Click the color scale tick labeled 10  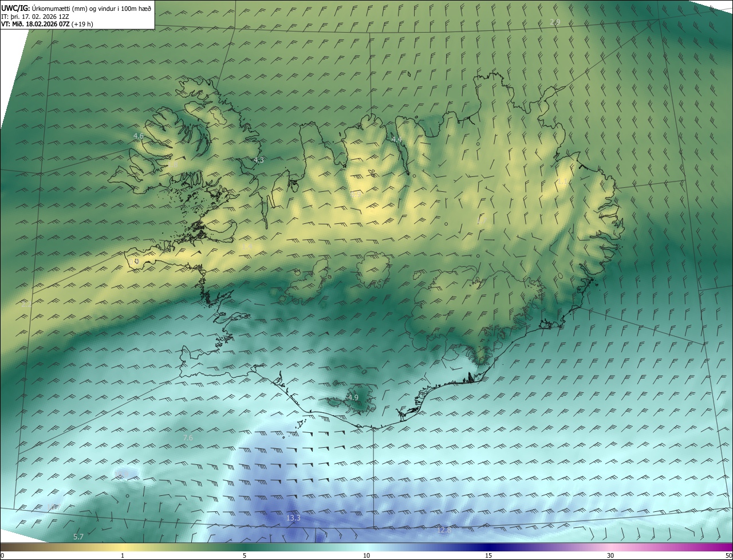(x=366, y=555)
